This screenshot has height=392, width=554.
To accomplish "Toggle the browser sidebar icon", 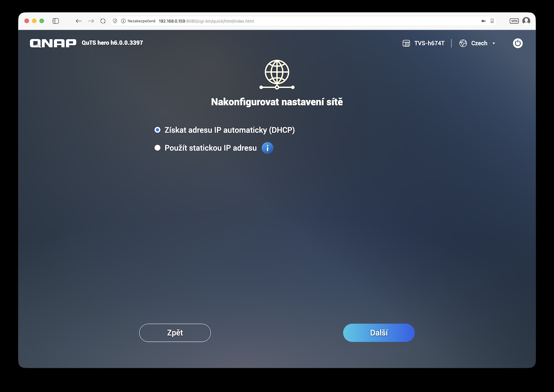I will (56, 21).
